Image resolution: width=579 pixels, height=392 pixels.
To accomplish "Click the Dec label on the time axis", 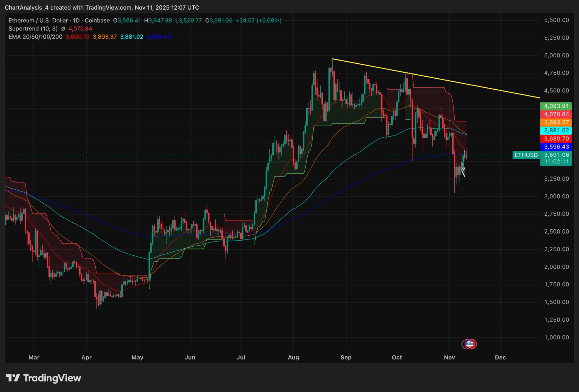I will 501,357.
